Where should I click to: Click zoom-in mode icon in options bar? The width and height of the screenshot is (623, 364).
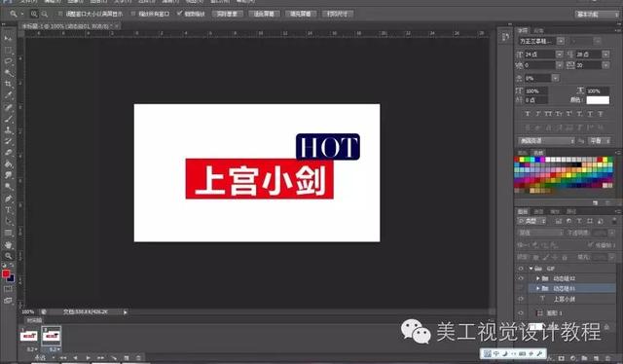point(34,14)
